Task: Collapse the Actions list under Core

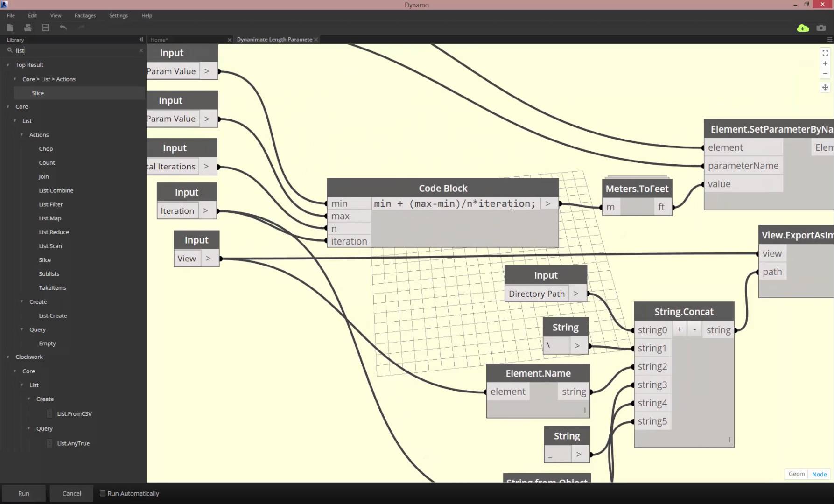Action: pyautogui.click(x=21, y=134)
